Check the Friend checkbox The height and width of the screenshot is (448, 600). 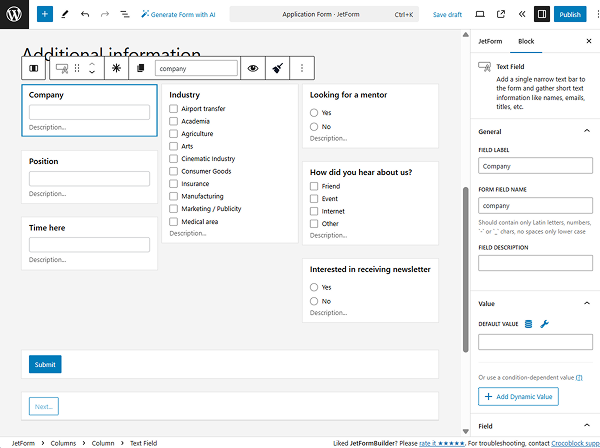point(314,186)
